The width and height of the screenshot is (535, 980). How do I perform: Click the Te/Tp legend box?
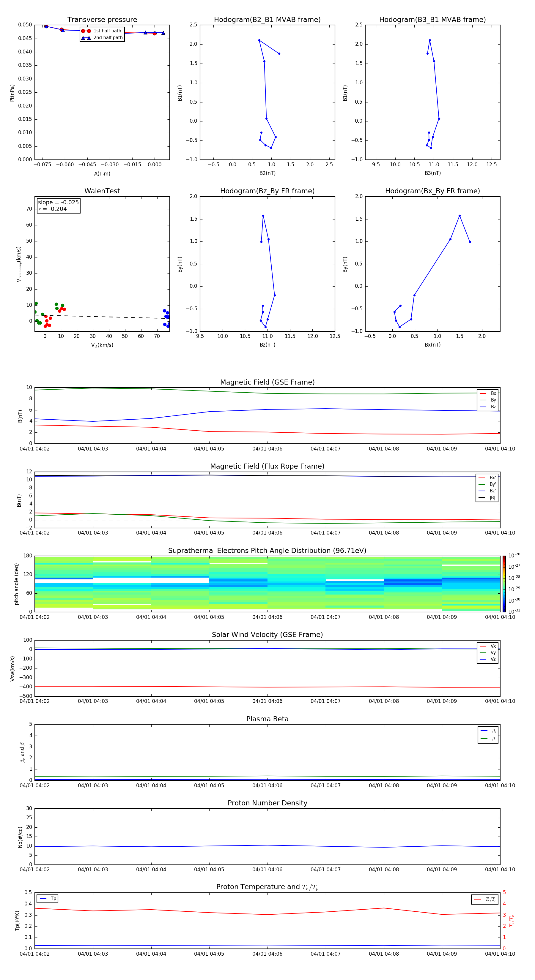tap(485, 899)
